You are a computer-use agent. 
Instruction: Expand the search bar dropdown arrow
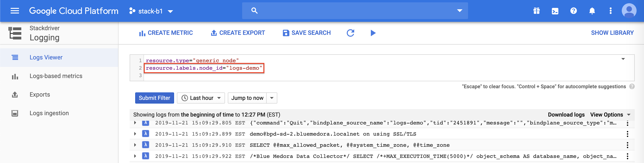pos(460,10)
